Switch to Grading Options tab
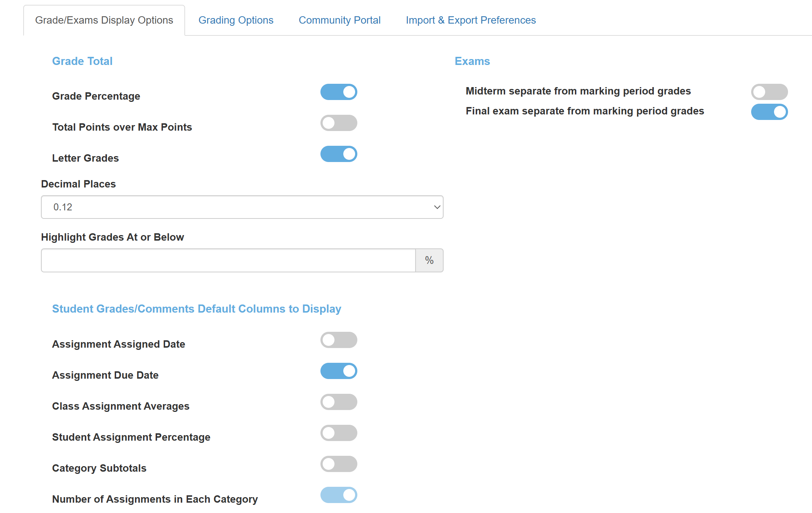 [x=236, y=20]
